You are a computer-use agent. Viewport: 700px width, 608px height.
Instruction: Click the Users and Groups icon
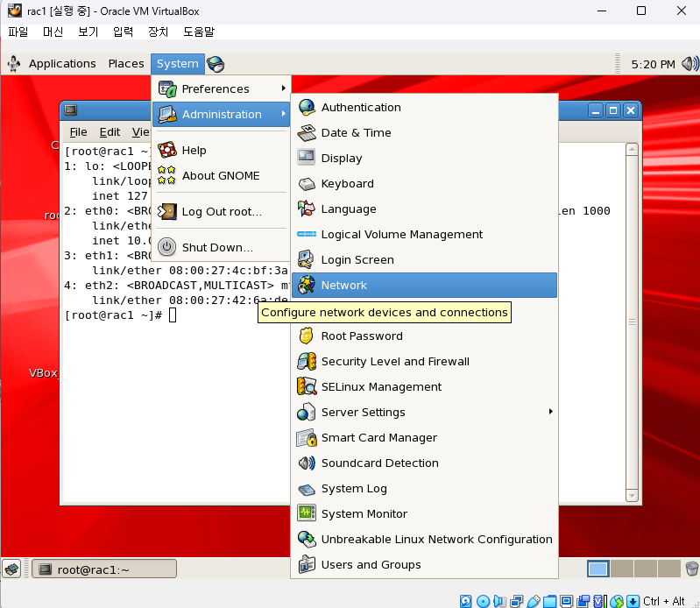point(307,564)
